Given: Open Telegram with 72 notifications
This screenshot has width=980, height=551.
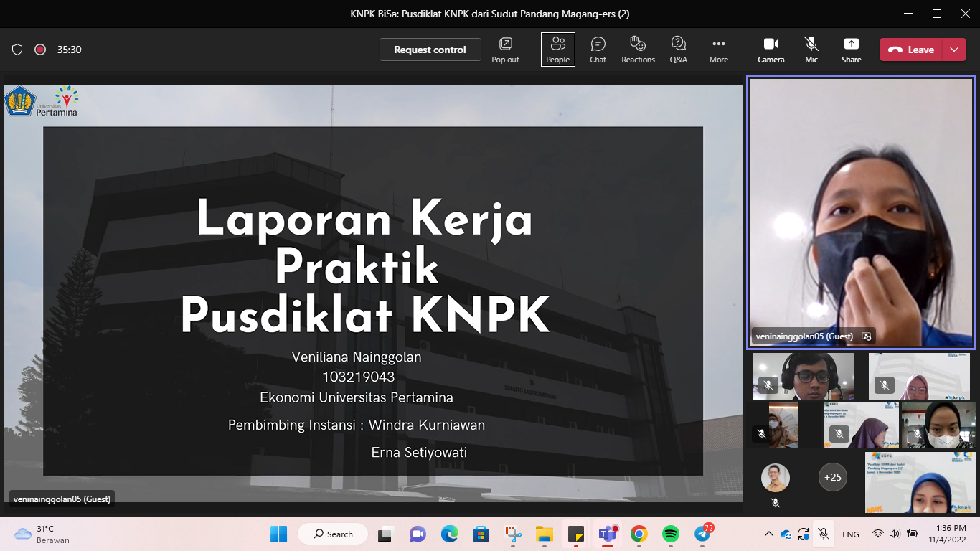Looking at the screenshot, I should point(703,534).
